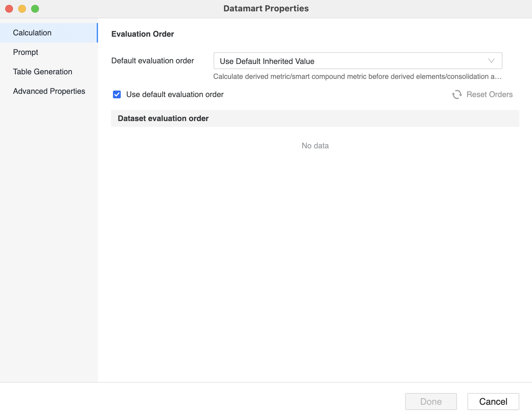
Task: Switch to the Calculation section
Action: point(32,33)
